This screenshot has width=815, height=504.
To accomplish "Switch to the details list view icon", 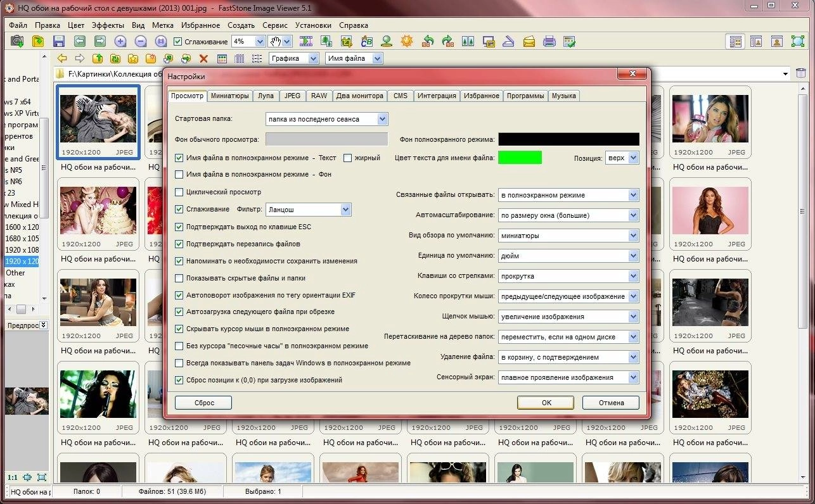I will (x=239, y=58).
